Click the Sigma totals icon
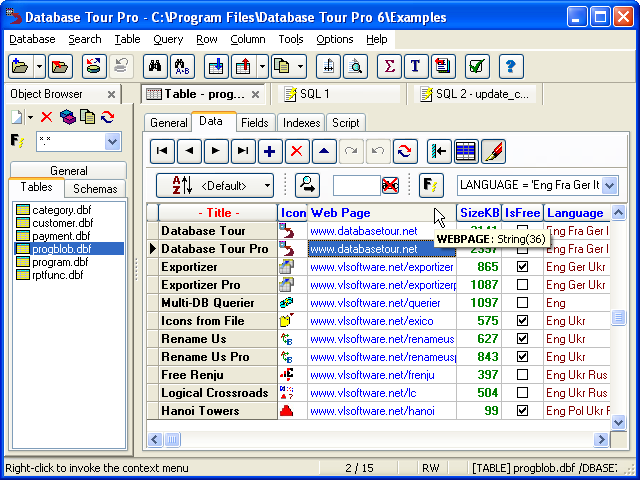 point(389,66)
